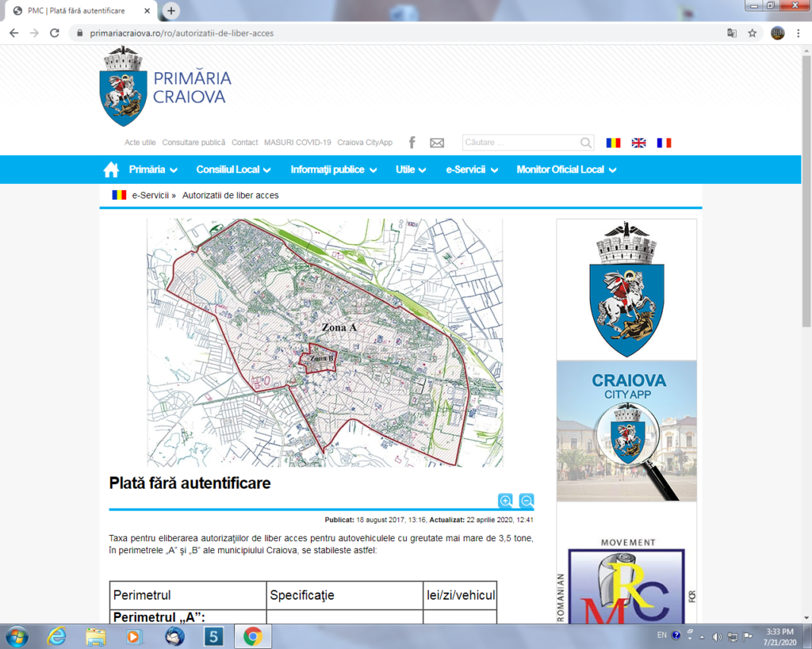Open the Utile dropdown menu

pyautogui.click(x=406, y=169)
